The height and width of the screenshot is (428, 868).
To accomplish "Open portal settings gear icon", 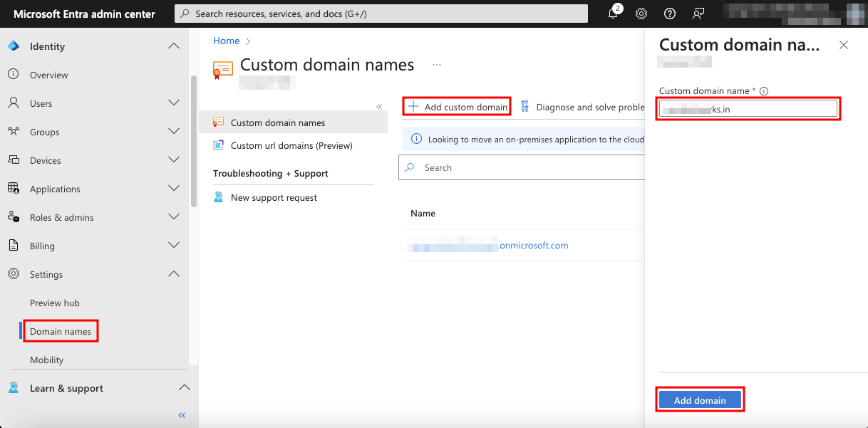I will coord(641,14).
